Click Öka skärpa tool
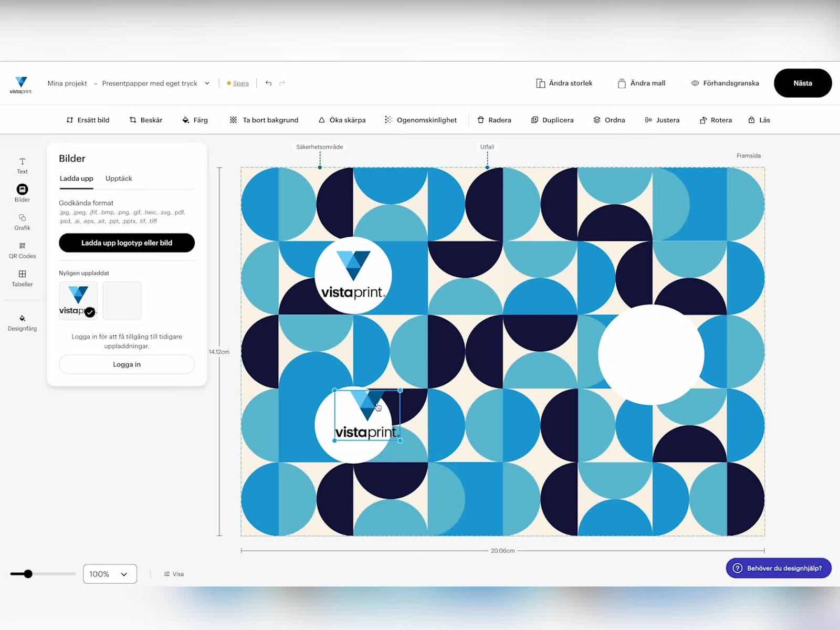 click(x=342, y=120)
